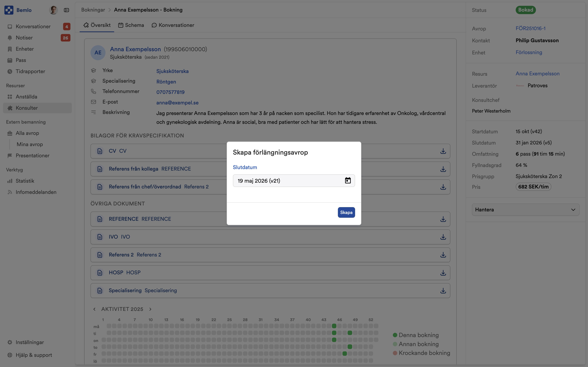Click the Peter Westerholm name
This screenshot has width=588, height=367.
click(x=491, y=111)
